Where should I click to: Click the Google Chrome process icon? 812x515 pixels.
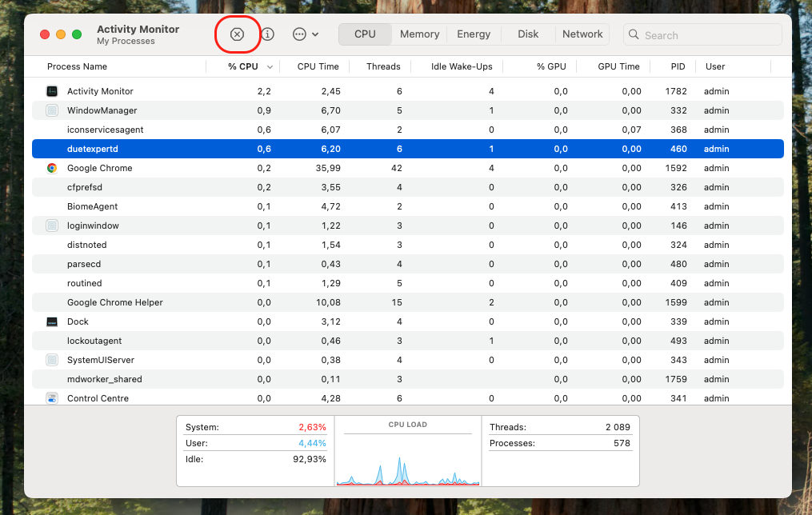52,168
